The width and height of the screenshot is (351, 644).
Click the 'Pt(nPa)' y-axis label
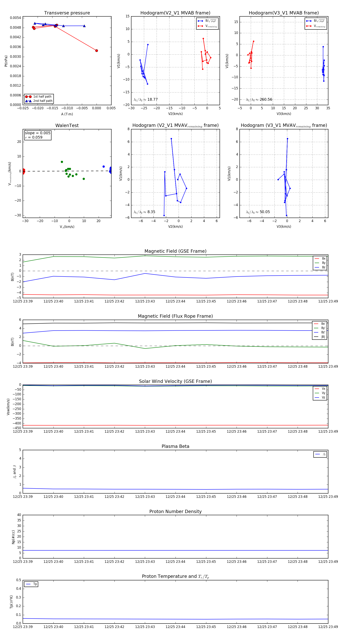click(6, 61)
